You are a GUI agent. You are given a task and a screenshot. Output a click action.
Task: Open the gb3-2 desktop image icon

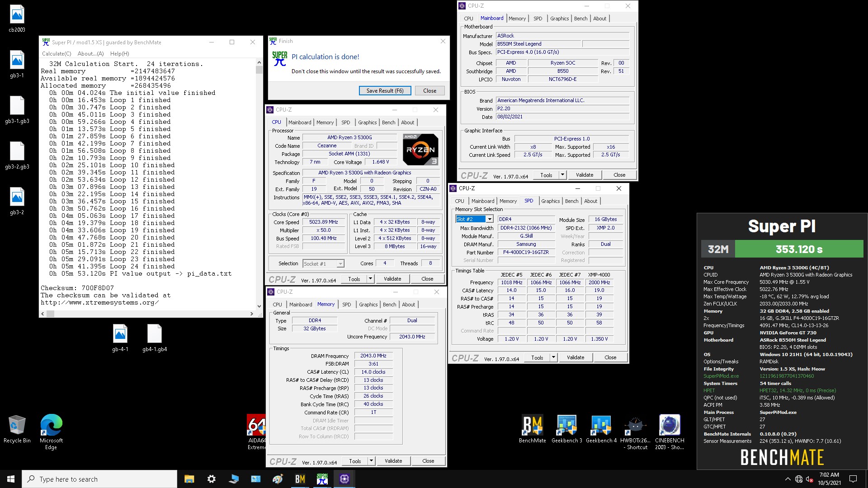[x=17, y=202]
